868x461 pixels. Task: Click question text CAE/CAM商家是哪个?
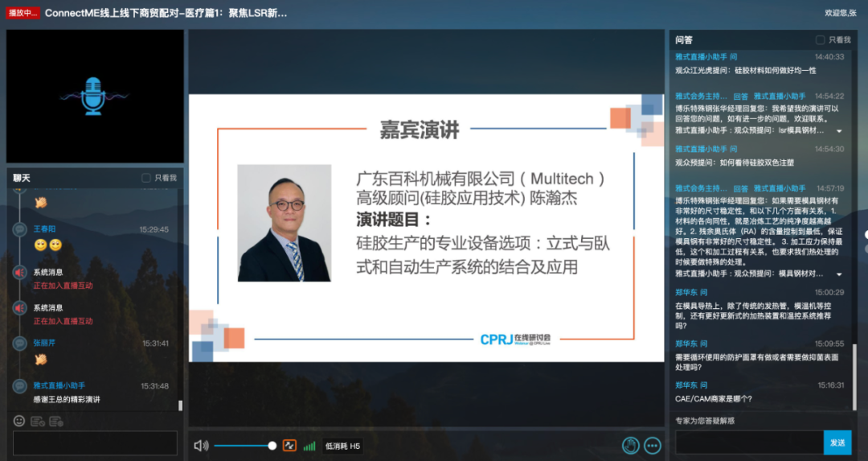[x=714, y=399]
